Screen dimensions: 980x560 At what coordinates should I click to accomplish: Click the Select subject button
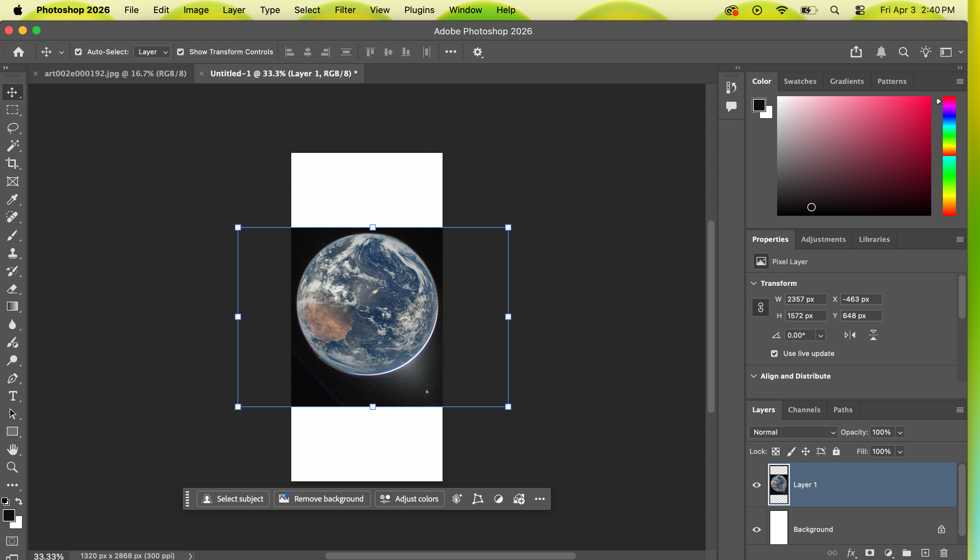[x=233, y=499]
